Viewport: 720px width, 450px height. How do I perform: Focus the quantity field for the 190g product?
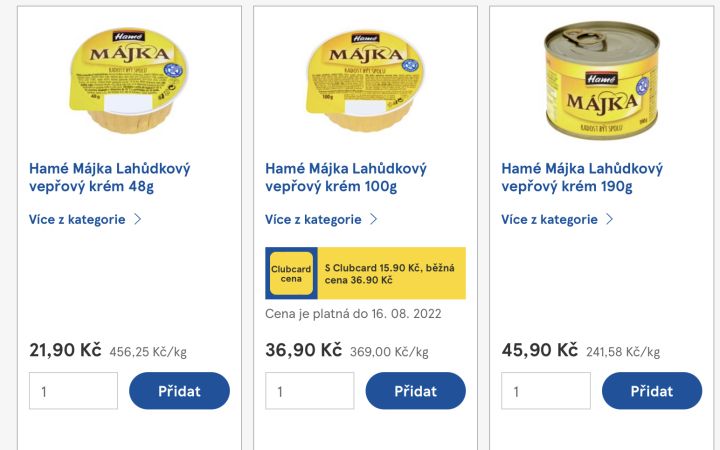coord(546,391)
